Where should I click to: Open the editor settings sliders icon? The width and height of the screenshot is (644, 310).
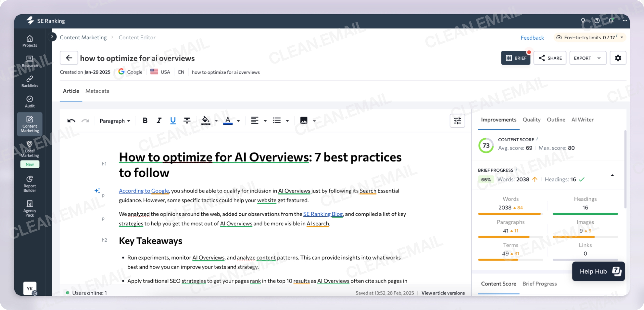tap(457, 121)
